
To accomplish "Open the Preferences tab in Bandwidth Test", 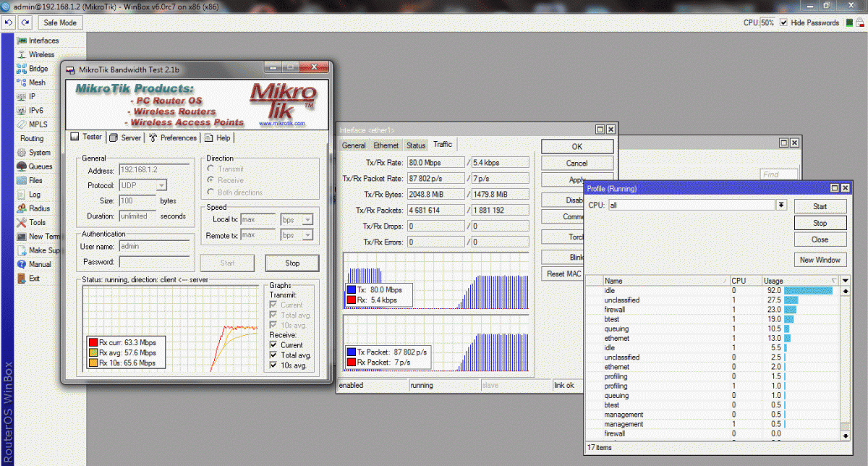I will 174,137.
